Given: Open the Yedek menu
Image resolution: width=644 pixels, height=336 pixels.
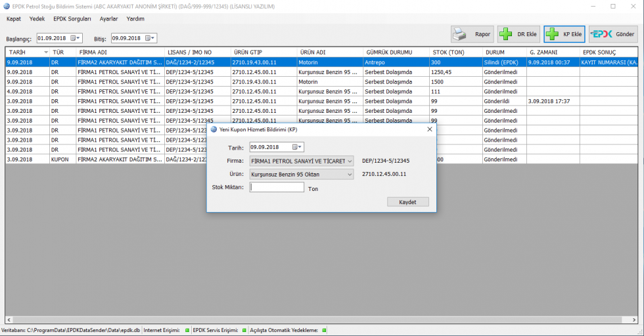Looking at the screenshot, I should click(x=37, y=19).
